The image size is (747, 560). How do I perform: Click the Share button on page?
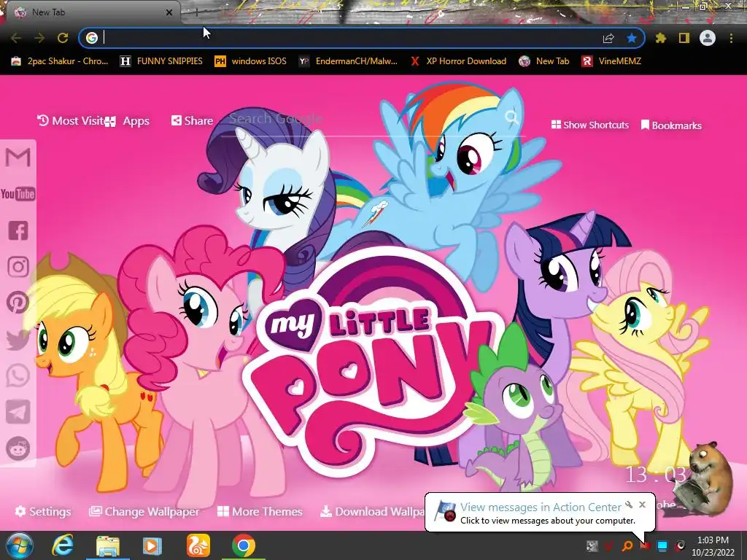pos(192,120)
